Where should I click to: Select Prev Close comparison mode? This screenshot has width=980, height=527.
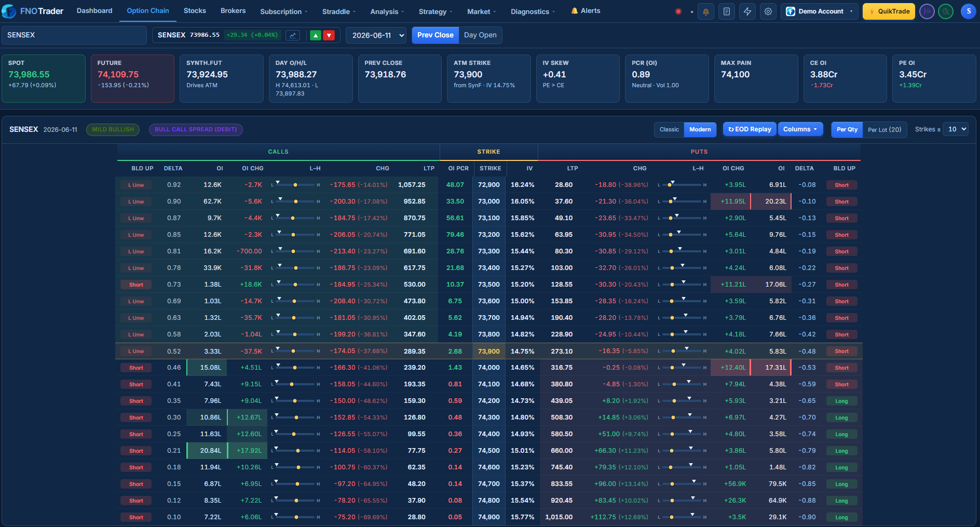tap(435, 35)
